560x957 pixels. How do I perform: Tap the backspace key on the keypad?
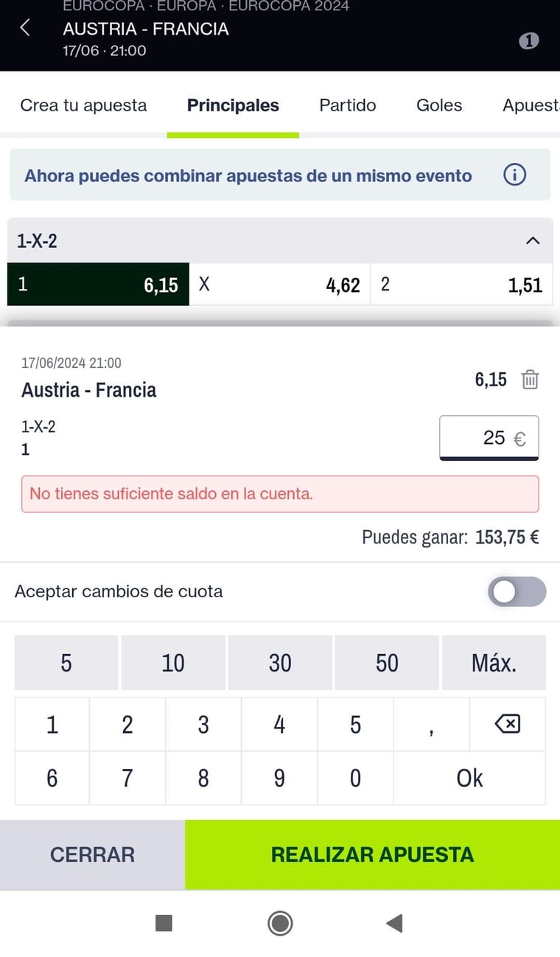(507, 724)
